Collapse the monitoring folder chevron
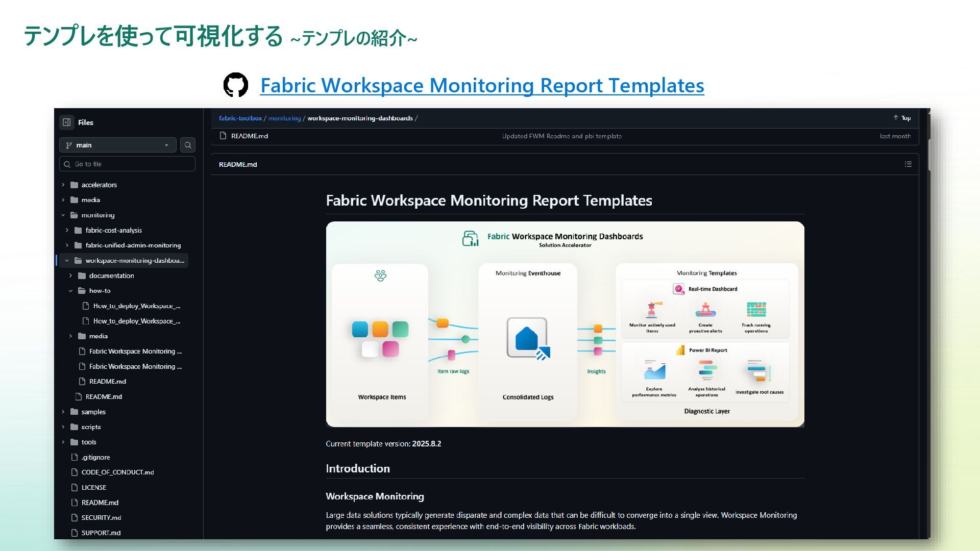This screenshot has height=551, width=980. click(x=63, y=215)
